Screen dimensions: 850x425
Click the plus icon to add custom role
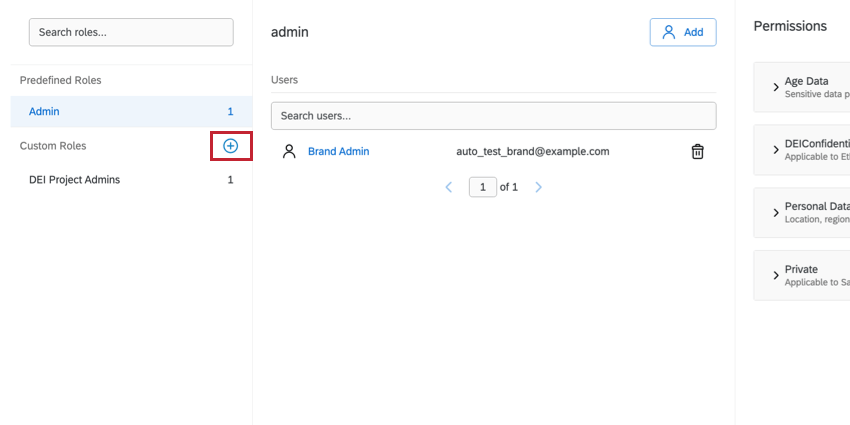[230, 146]
